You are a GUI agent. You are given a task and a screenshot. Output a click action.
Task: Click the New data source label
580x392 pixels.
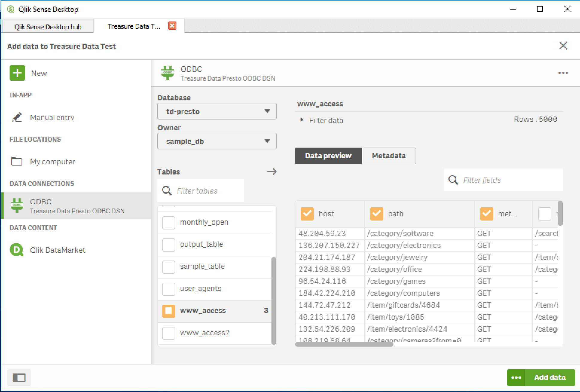[x=39, y=73]
